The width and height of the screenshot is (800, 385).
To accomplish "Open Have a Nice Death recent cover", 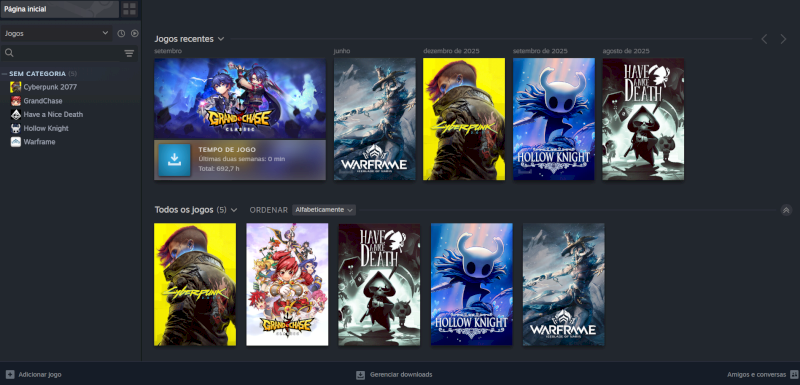I will [643, 119].
